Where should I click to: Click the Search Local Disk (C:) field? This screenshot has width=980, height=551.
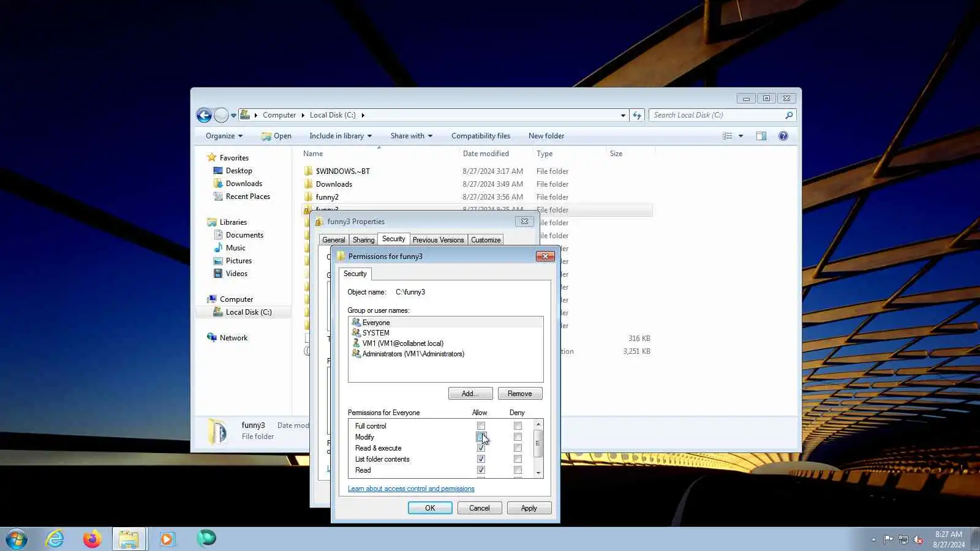pyautogui.click(x=718, y=115)
